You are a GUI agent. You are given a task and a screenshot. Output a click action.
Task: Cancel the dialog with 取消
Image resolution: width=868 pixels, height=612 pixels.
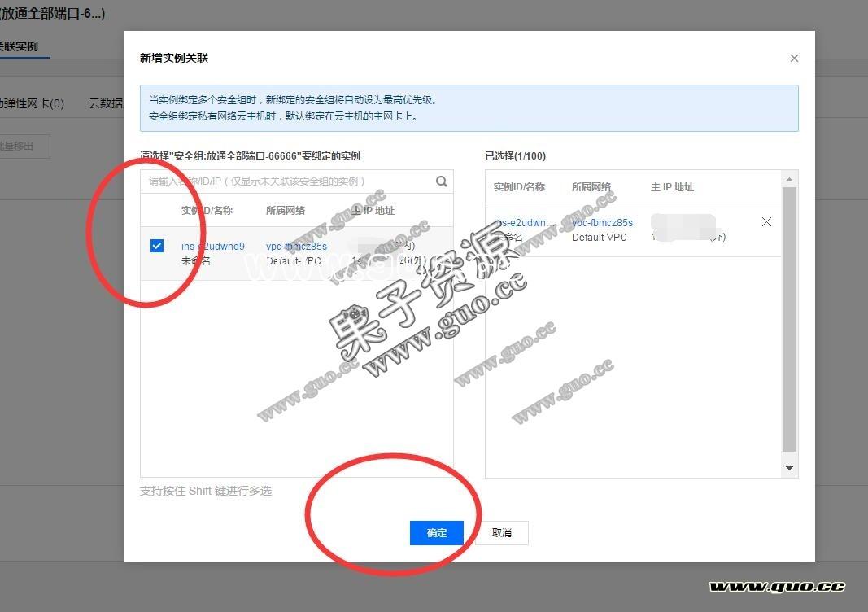point(502,533)
